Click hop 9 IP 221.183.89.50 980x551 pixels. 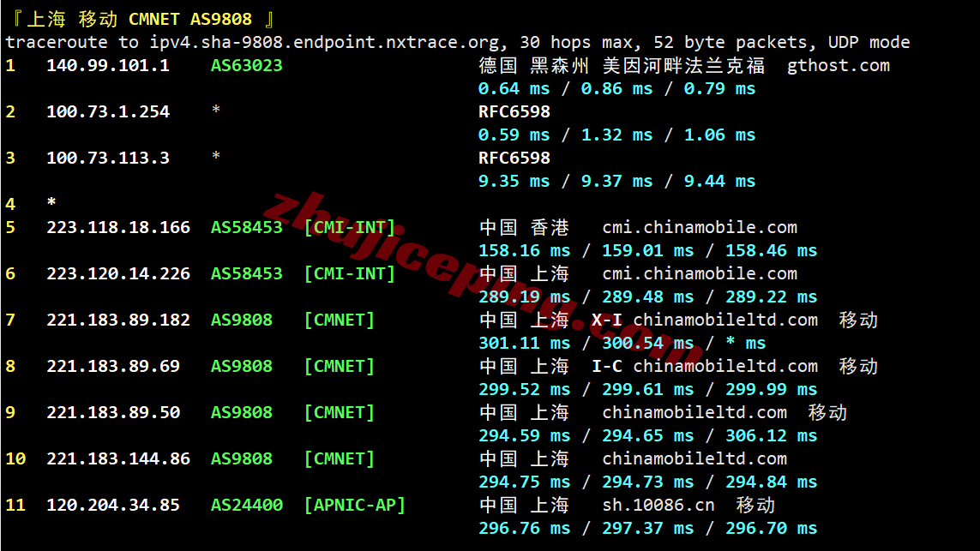pos(113,412)
